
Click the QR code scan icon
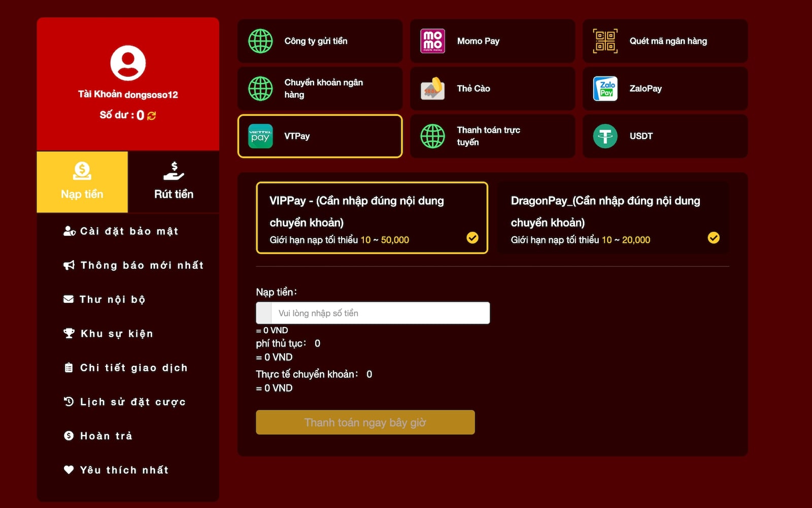pos(605,41)
